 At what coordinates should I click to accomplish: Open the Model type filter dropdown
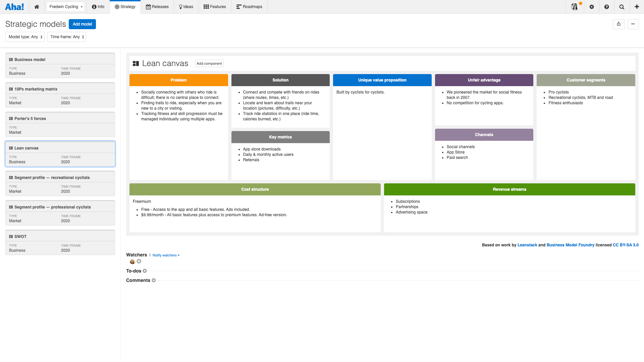pos(24,37)
